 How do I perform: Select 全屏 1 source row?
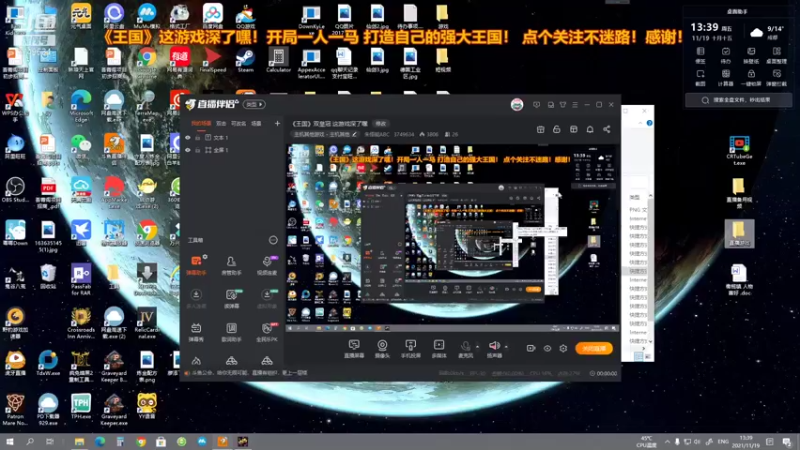(x=233, y=150)
